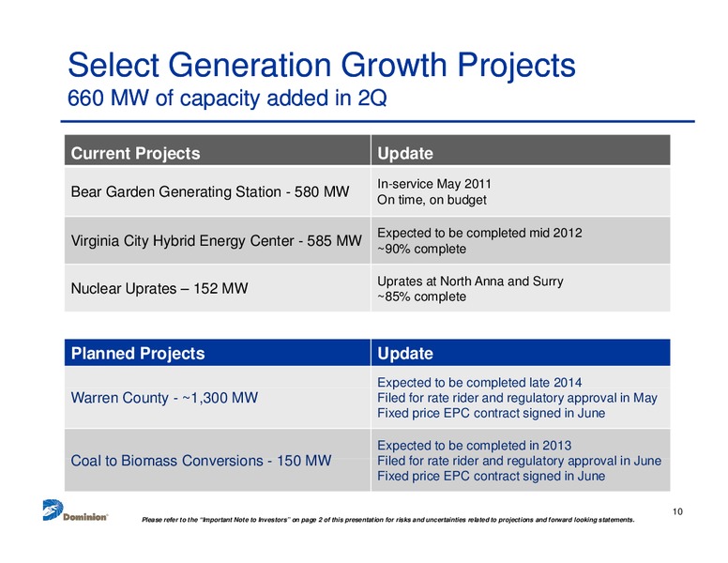The height and width of the screenshot is (563, 728).
Task: Select "Coal to Biomass Conversions - 150 MW" cell
Action: [218, 461]
